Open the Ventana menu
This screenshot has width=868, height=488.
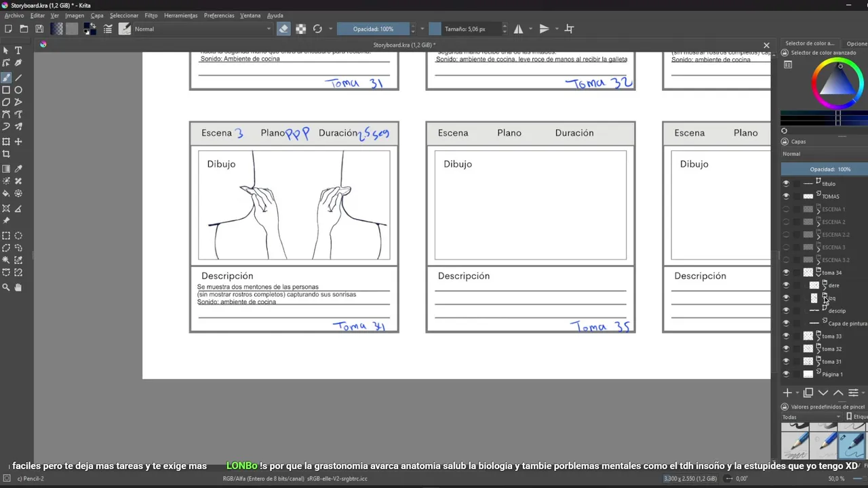point(250,16)
